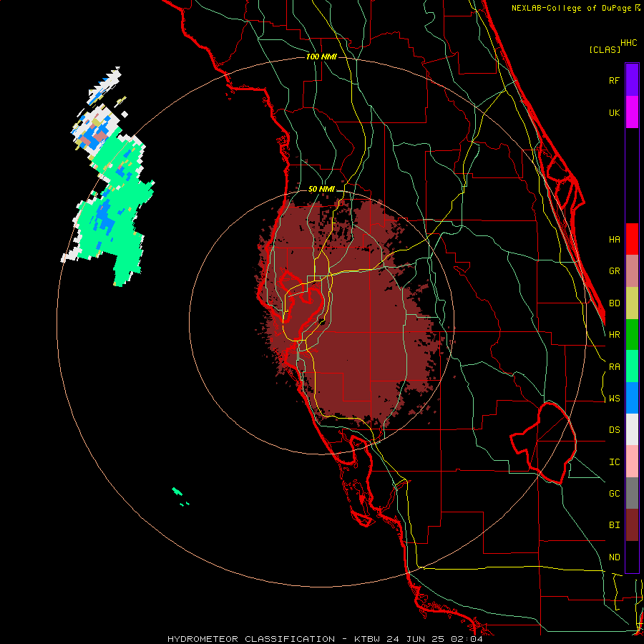Click the '50 NMI' range ring label
This screenshot has height=644, width=644.
pyautogui.click(x=321, y=190)
